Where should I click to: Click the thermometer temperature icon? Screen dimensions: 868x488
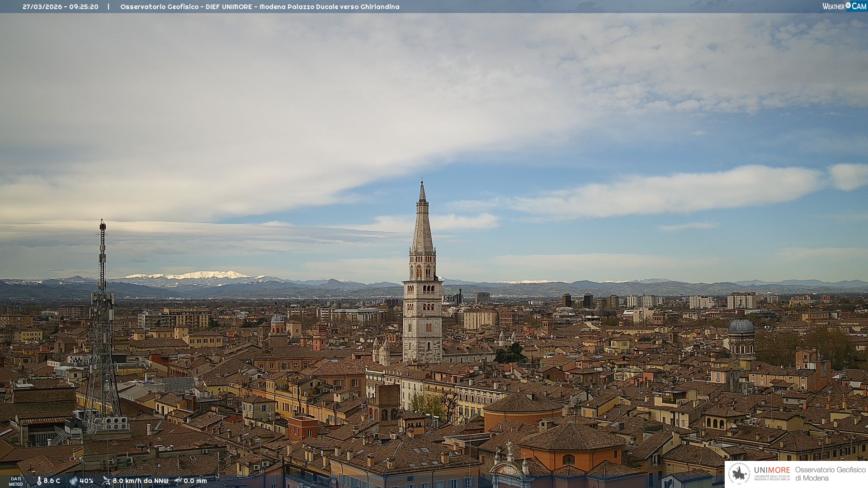click(39, 481)
